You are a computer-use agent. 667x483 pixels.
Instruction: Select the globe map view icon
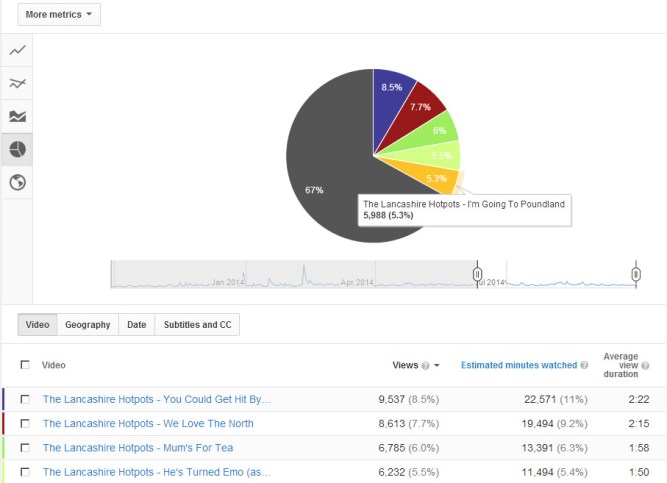(17, 182)
